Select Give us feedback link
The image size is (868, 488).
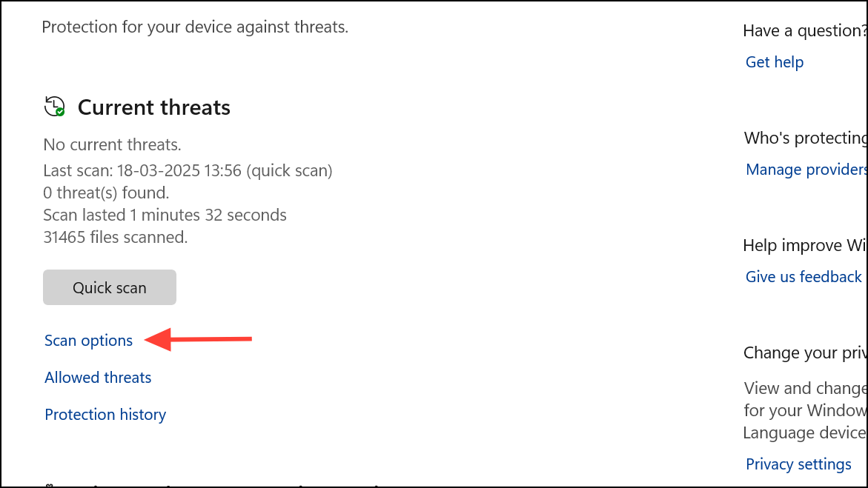click(804, 277)
